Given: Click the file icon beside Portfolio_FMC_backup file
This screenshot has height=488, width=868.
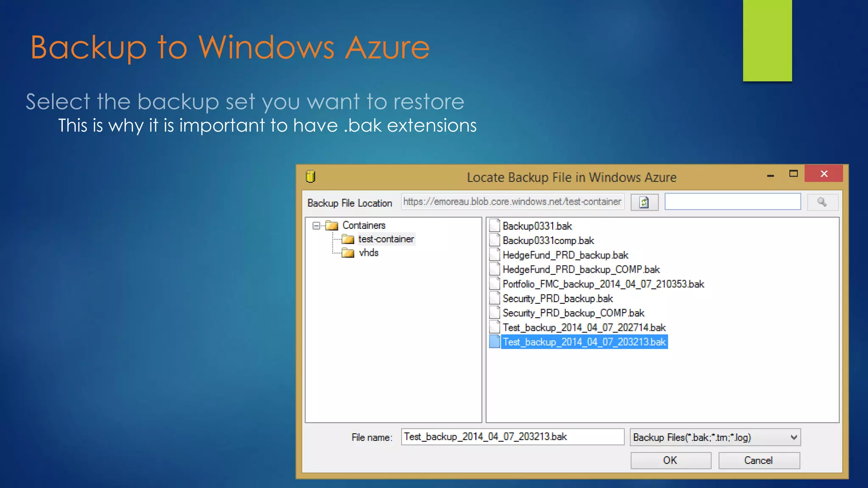Looking at the screenshot, I should (494, 283).
